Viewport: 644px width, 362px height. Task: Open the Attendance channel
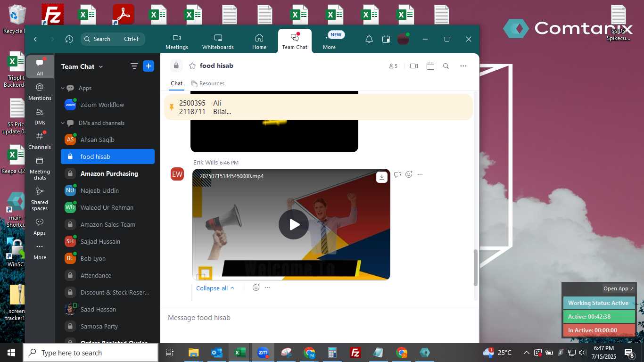(x=108, y=275)
